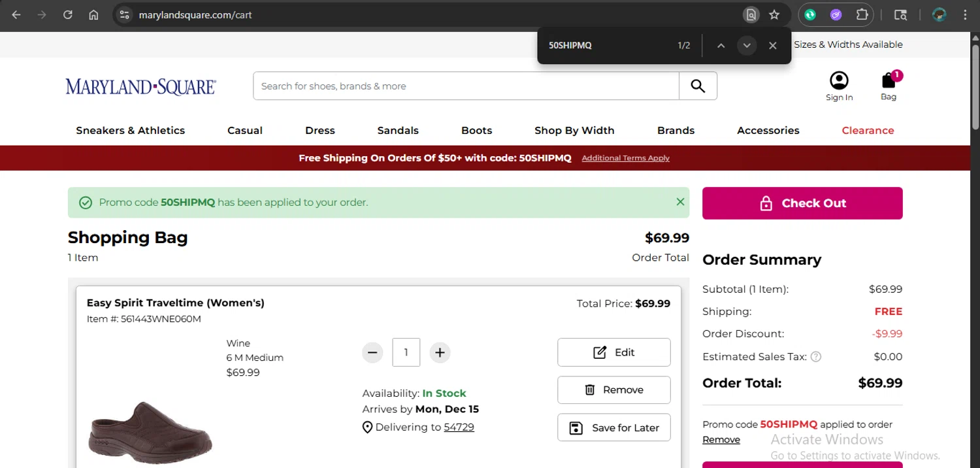
Task: Click the Google Lens icon in address bar
Action: click(x=751, y=14)
